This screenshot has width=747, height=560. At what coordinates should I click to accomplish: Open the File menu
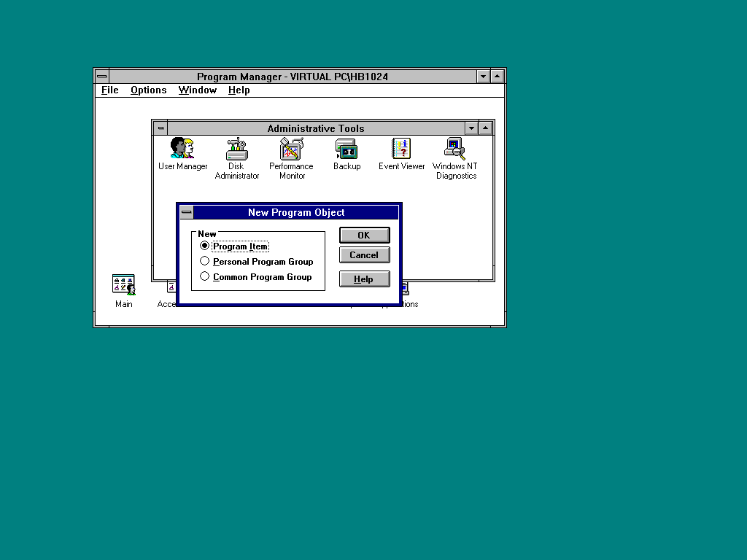[110, 90]
